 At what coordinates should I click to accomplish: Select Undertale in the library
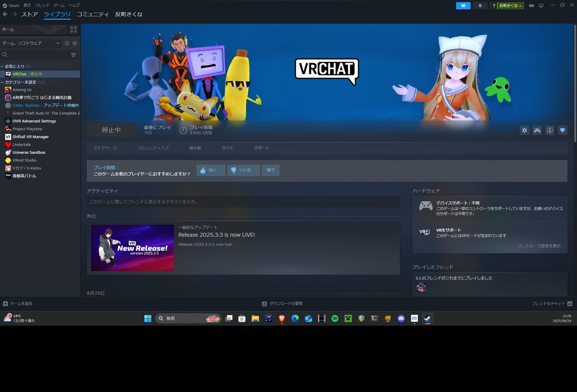point(40,145)
